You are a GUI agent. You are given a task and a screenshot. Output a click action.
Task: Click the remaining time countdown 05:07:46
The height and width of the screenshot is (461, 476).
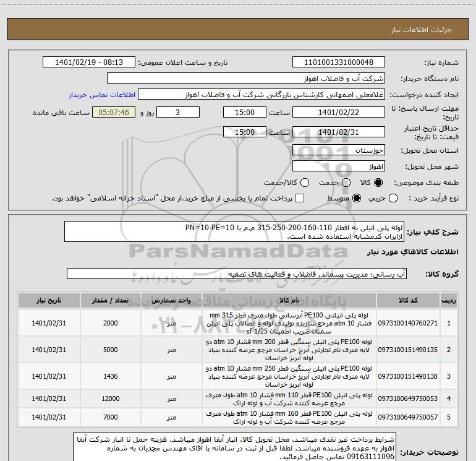coord(114,112)
